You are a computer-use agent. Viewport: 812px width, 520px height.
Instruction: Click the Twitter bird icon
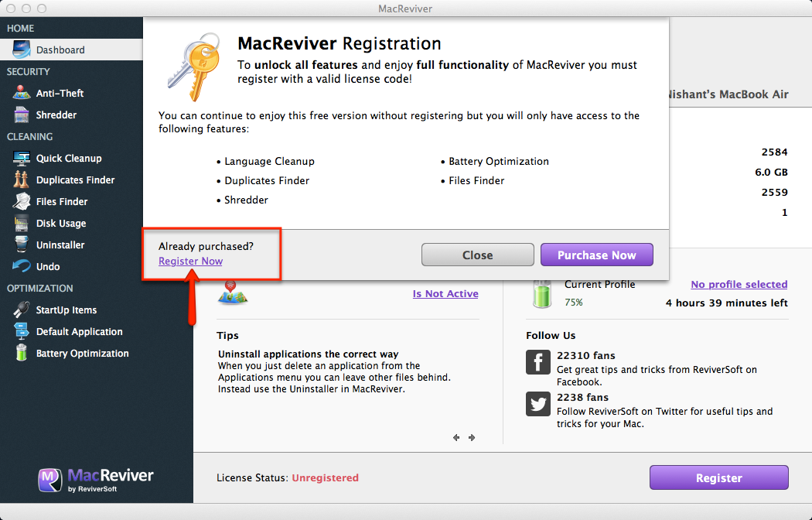(x=538, y=404)
